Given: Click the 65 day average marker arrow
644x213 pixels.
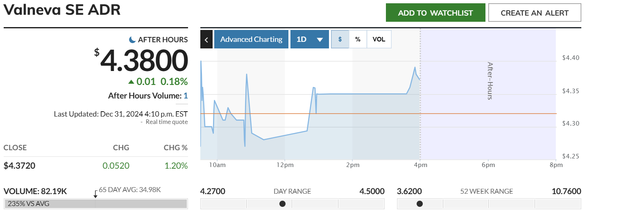Looking at the screenshot, I should [x=95, y=195].
